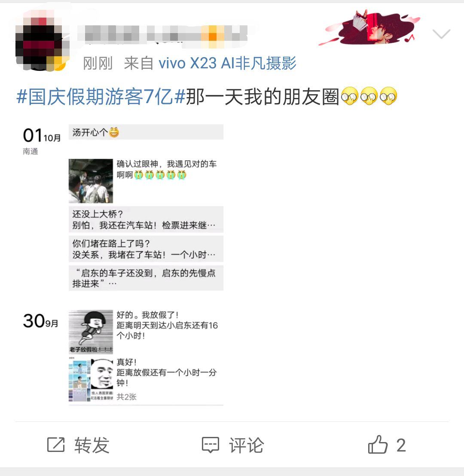464x476 pixels.
Task: Tap the 老子放假啦 running meme thumbnail
Action: click(x=91, y=332)
